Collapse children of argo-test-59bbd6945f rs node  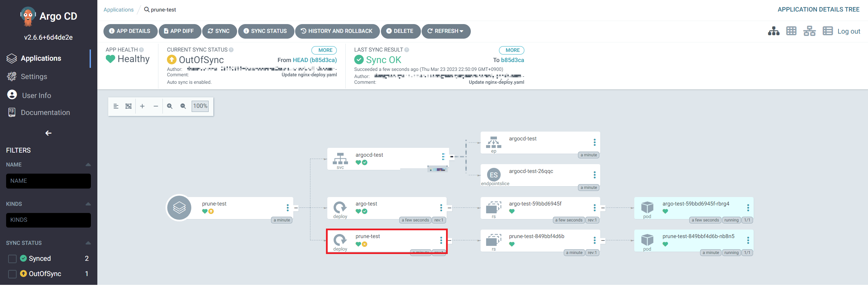603,208
